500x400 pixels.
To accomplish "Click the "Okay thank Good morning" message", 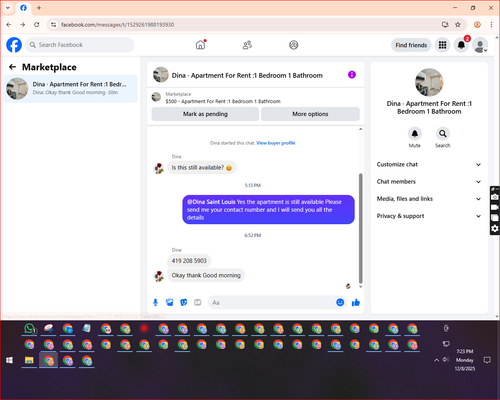I will point(206,275).
